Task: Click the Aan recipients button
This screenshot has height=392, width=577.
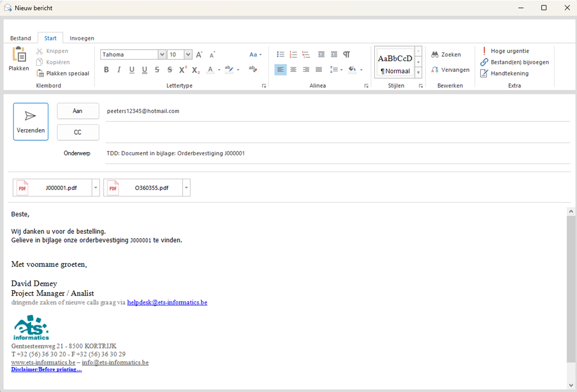Action: (x=78, y=111)
